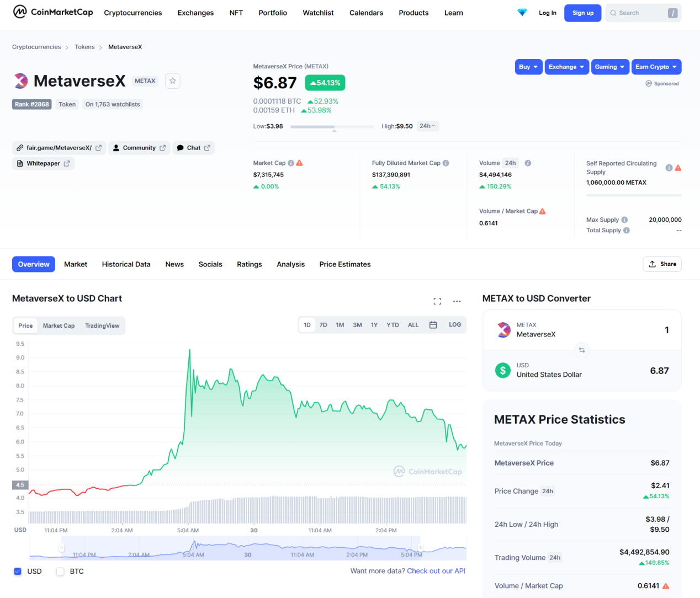Select the 3M chart range
This screenshot has height=598, width=700.
358,325
